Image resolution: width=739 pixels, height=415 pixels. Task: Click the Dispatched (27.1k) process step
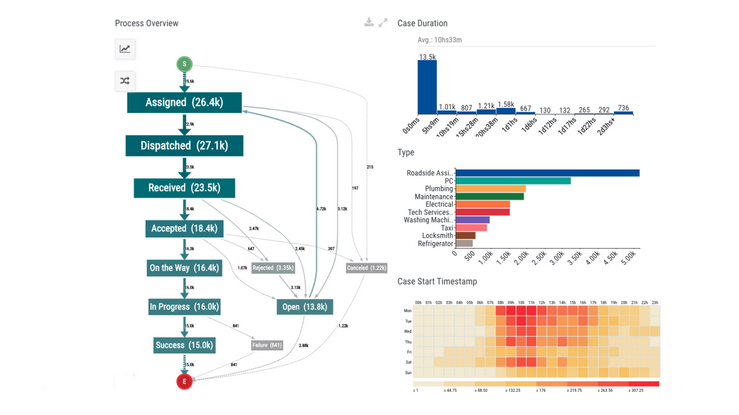point(184,145)
